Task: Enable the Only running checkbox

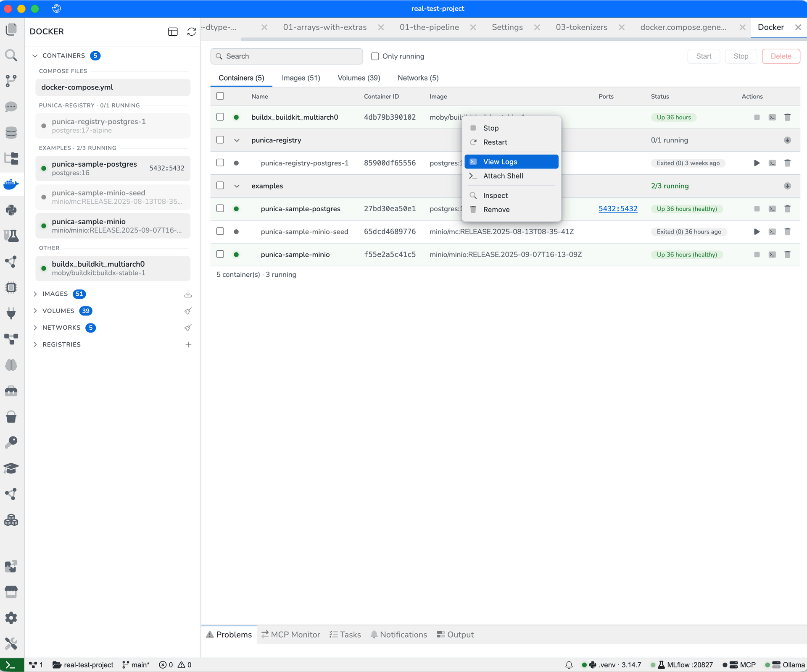Action: point(375,56)
